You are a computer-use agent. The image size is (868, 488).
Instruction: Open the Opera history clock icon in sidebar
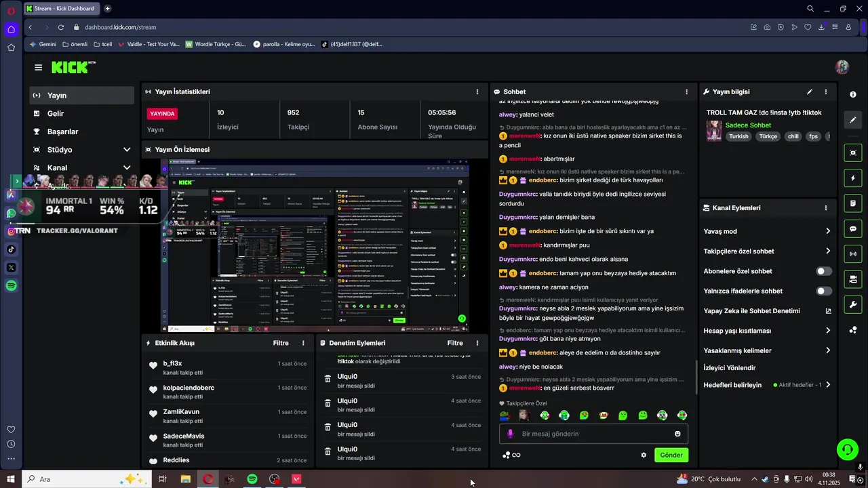coord(11,444)
